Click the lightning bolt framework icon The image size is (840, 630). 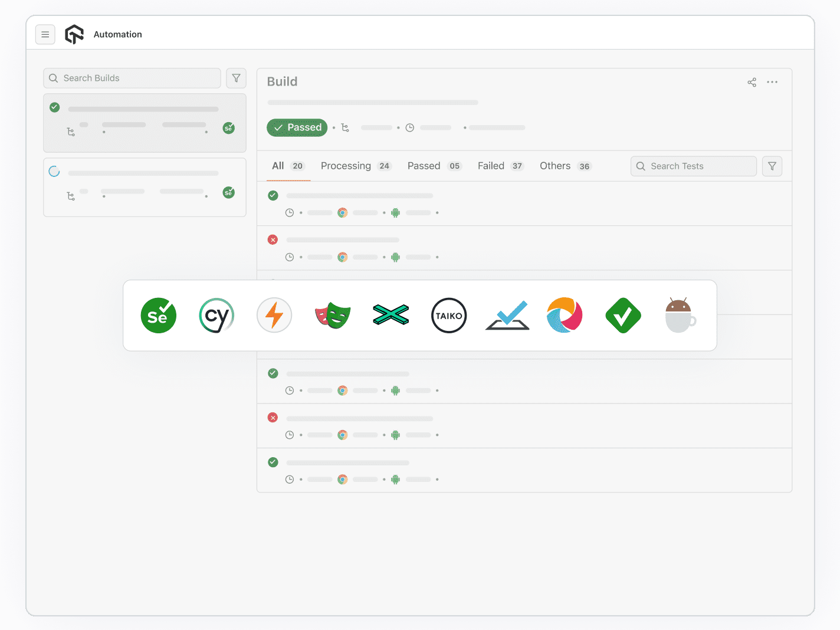(274, 316)
